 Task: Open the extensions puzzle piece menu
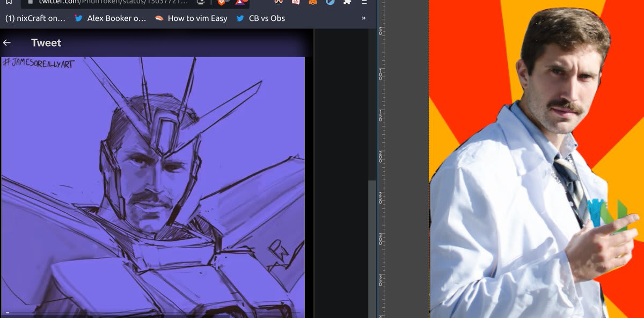pyautogui.click(x=347, y=2)
